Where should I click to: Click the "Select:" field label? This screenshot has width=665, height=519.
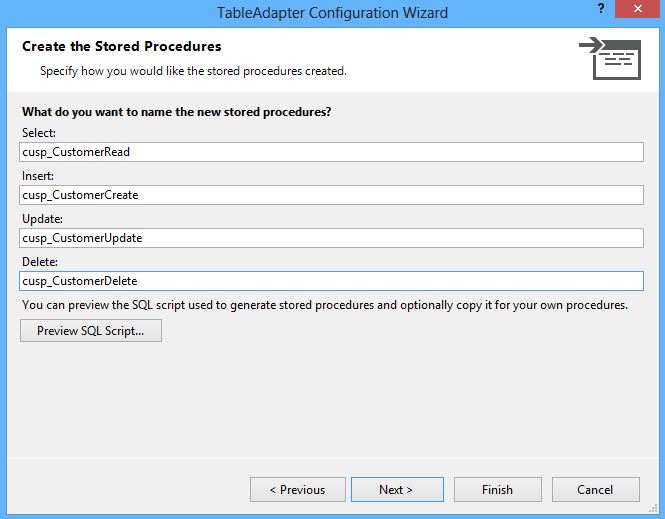pyautogui.click(x=39, y=133)
